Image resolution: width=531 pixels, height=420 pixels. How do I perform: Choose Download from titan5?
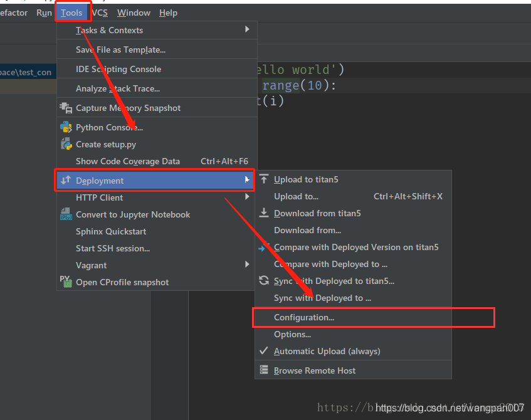pyautogui.click(x=353, y=213)
